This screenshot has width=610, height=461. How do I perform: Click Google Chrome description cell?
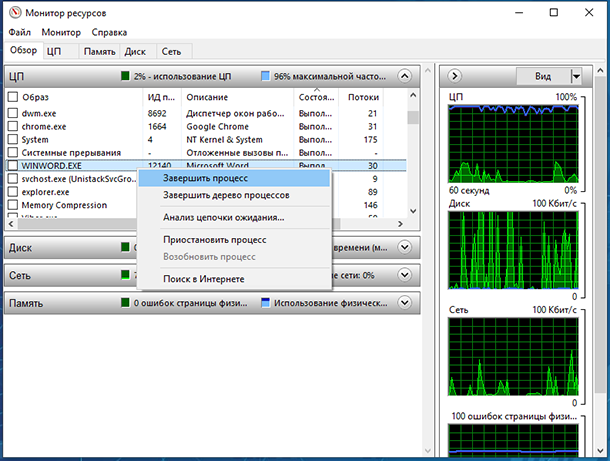217,126
